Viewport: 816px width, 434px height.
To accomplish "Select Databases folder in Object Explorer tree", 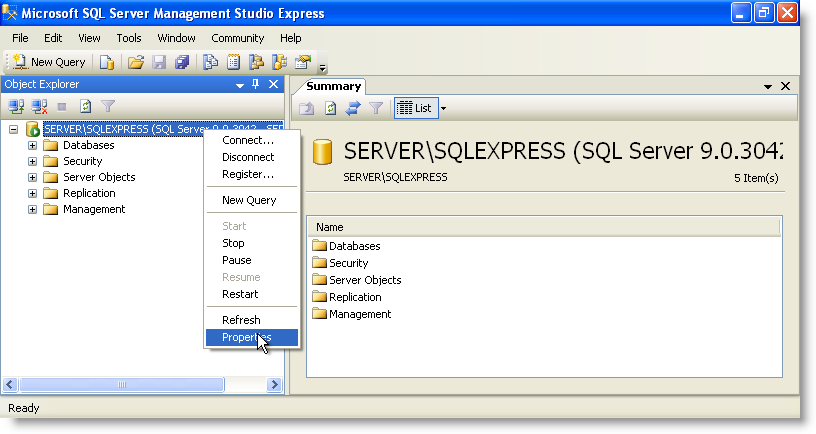I will (x=88, y=145).
